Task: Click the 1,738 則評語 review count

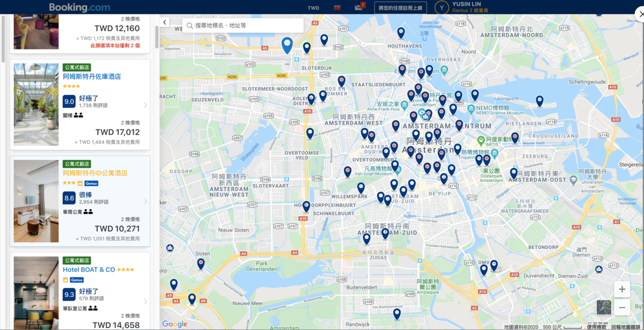Action: tap(93, 106)
